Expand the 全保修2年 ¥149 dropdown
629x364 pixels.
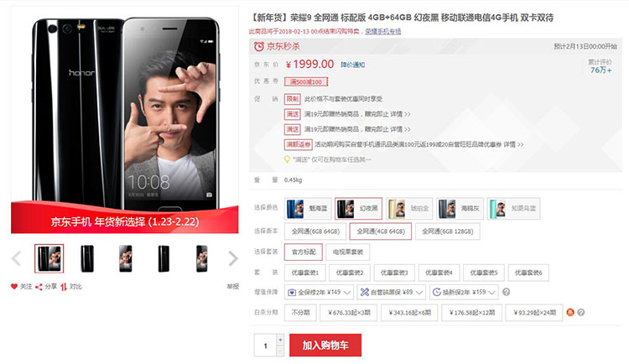pyautogui.click(x=319, y=292)
